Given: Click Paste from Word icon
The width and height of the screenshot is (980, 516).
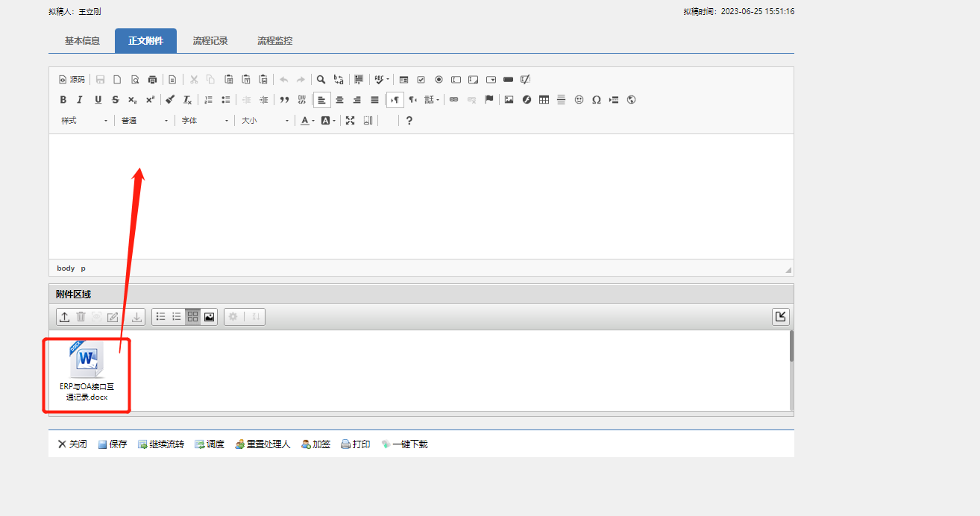Looking at the screenshot, I should (263, 79).
